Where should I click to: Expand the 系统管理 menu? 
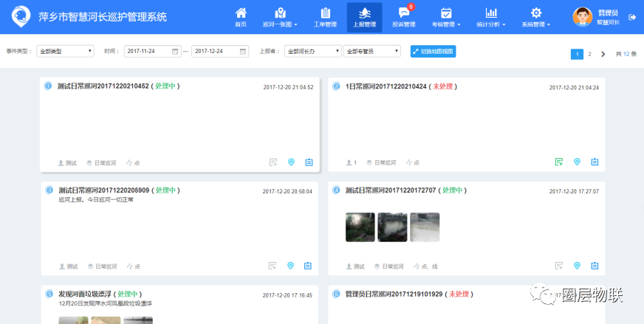536,17
